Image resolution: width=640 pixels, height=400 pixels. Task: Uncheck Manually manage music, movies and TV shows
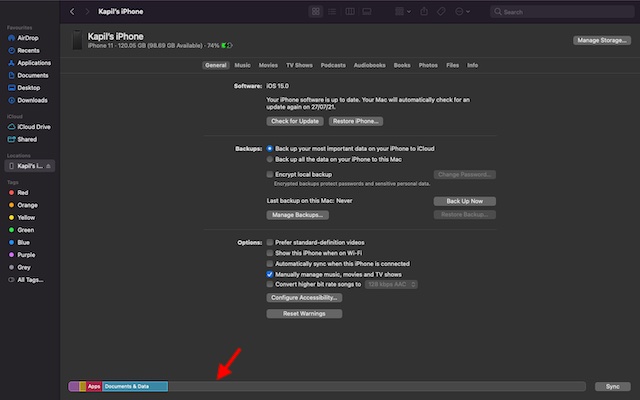(x=270, y=273)
